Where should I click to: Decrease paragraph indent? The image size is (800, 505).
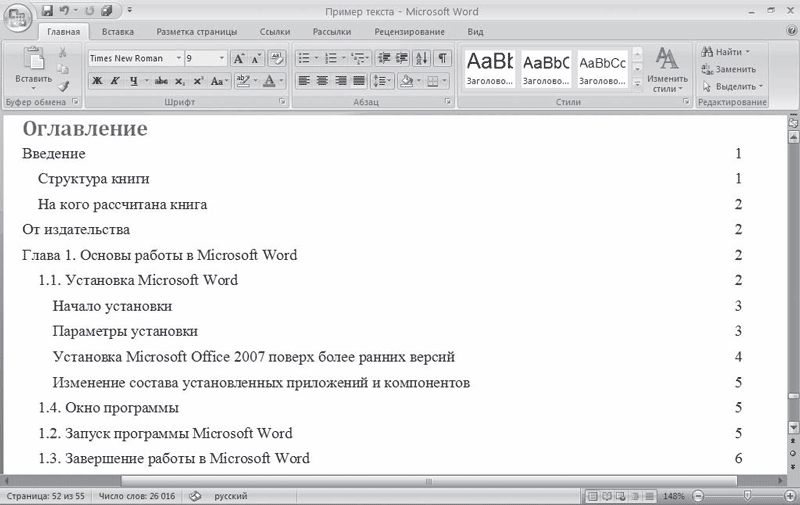384,58
